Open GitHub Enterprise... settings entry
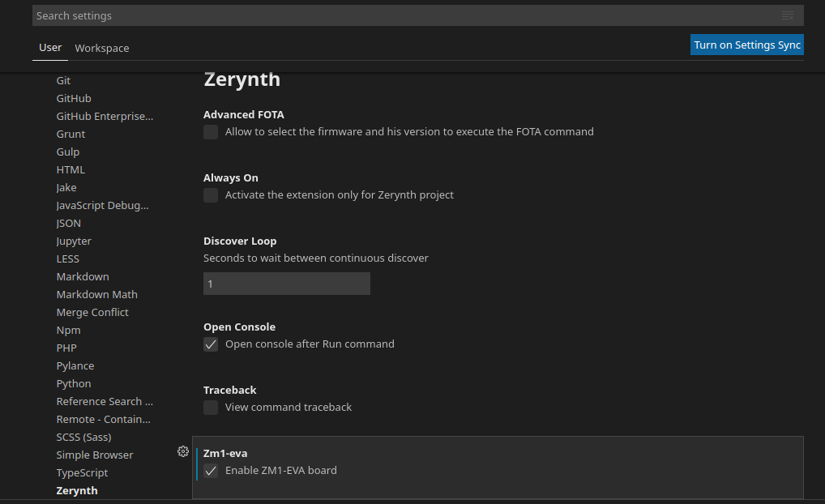The image size is (825, 504). click(x=105, y=116)
